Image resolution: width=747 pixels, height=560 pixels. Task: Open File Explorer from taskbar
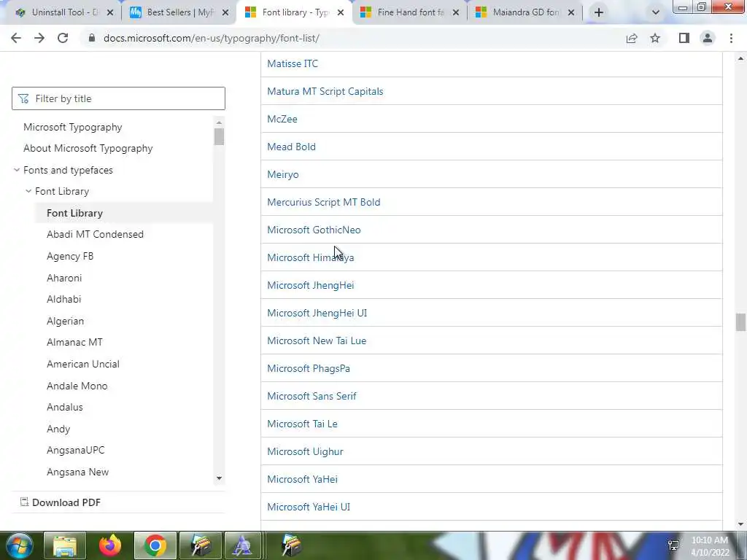pos(65,545)
